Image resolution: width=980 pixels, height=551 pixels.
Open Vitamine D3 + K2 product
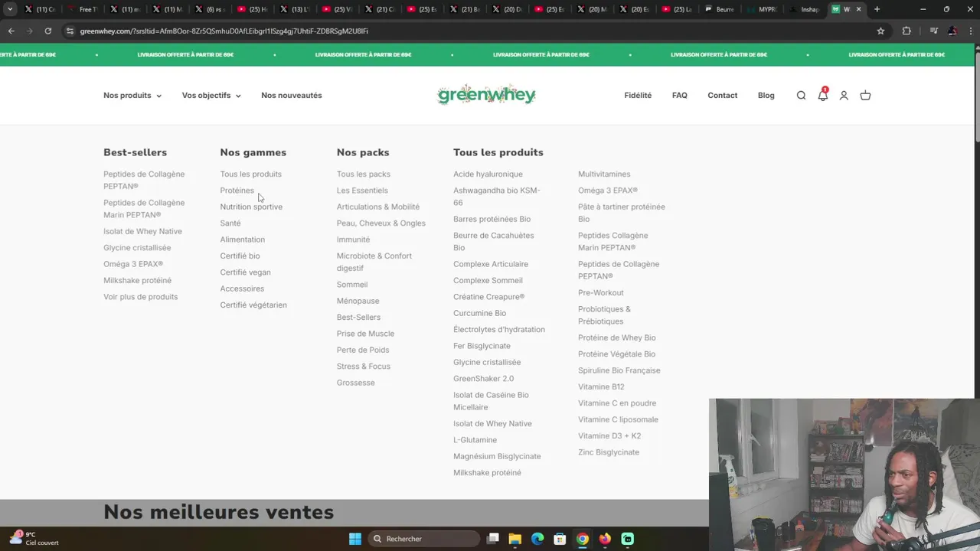tap(609, 436)
